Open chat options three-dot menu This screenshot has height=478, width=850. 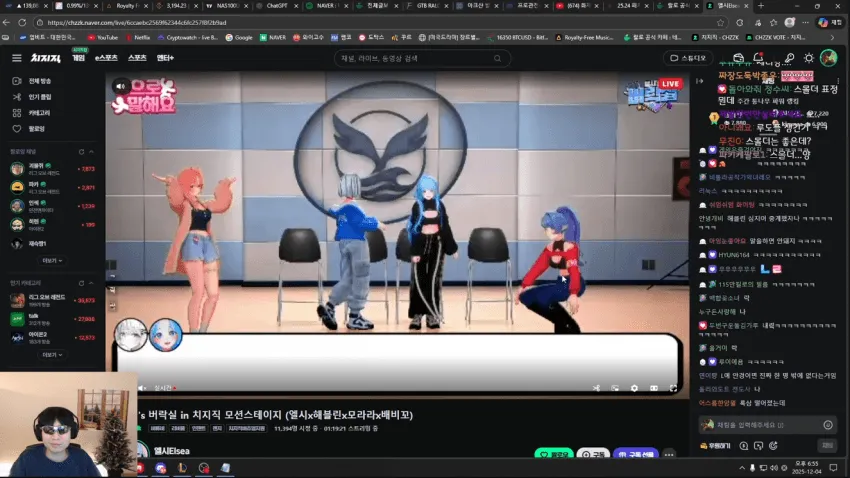point(838,81)
